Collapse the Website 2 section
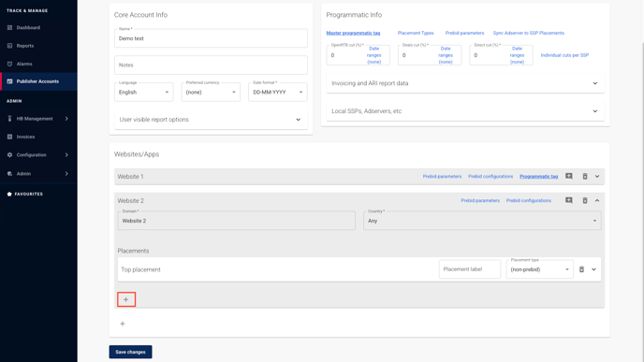 (x=597, y=201)
